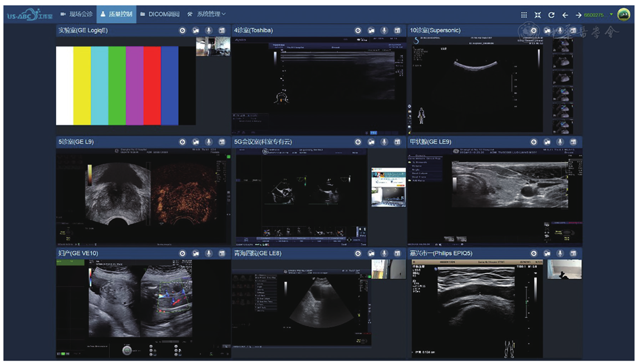Toggle microphone for 甲状腺(GE LE9) panel
This screenshot has width=640, height=364.
pyautogui.click(x=560, y=142)
